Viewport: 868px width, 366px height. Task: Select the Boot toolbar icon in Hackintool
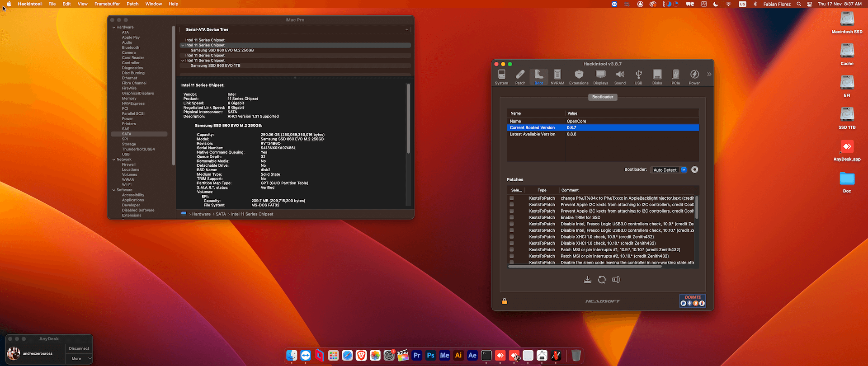coord(539,77)
